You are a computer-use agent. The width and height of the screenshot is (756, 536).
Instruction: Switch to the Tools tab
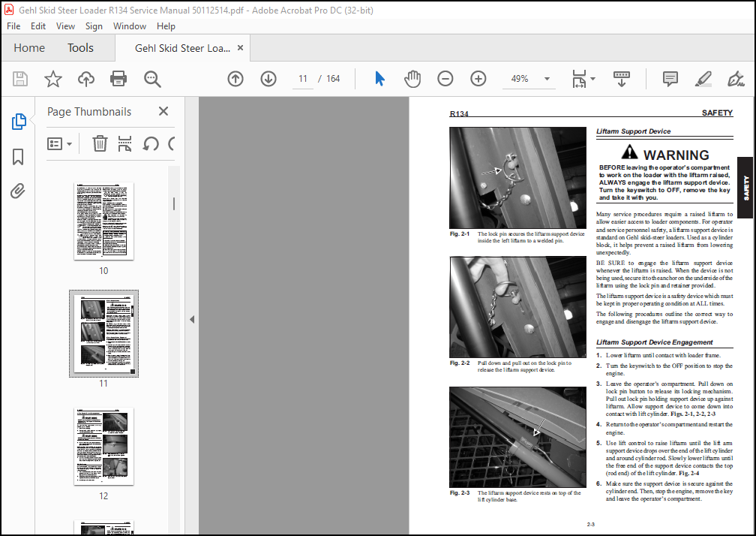pos(80,48)
